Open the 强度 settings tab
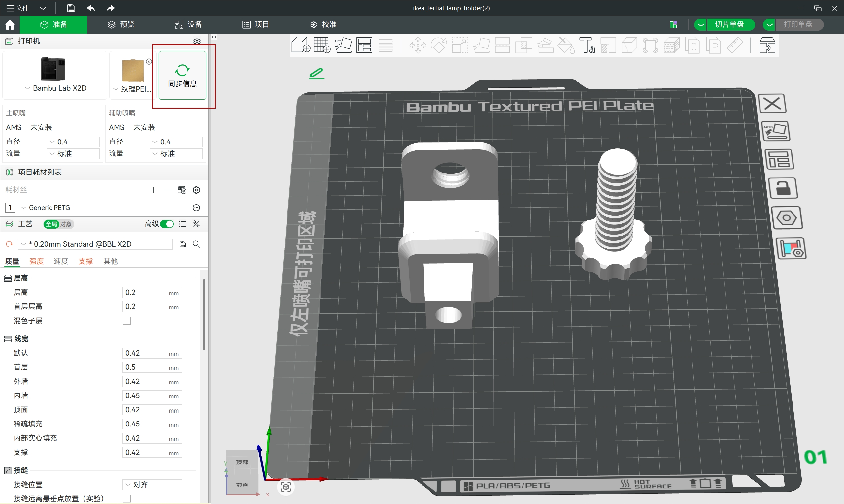Screen dimensions: 844x504 tap(36, 261)
